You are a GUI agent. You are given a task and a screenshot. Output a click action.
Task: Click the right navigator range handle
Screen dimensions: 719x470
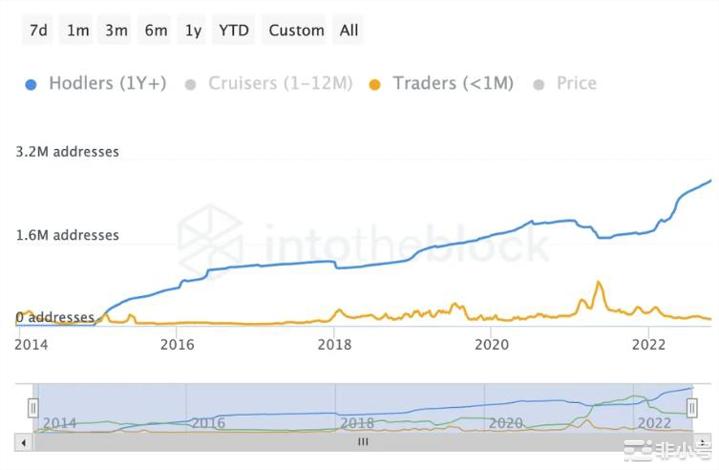click(692, 408)
